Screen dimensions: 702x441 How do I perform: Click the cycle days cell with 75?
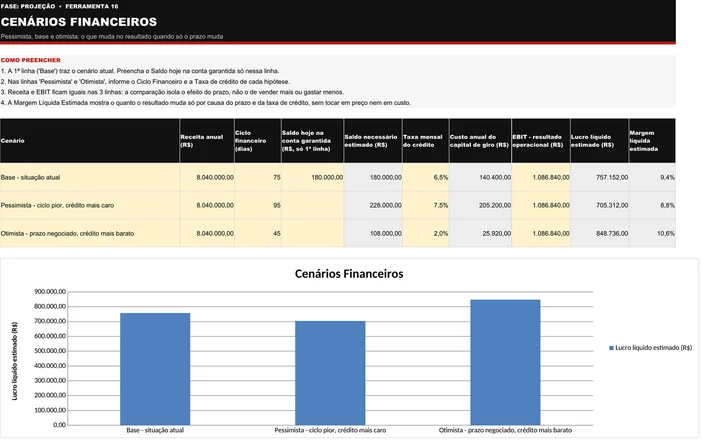(x=258, y=177)
